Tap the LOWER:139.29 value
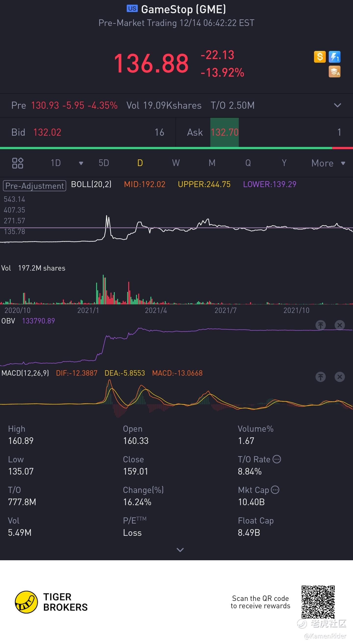Screen dimensions: 353x644 click(x=270, y=184)
